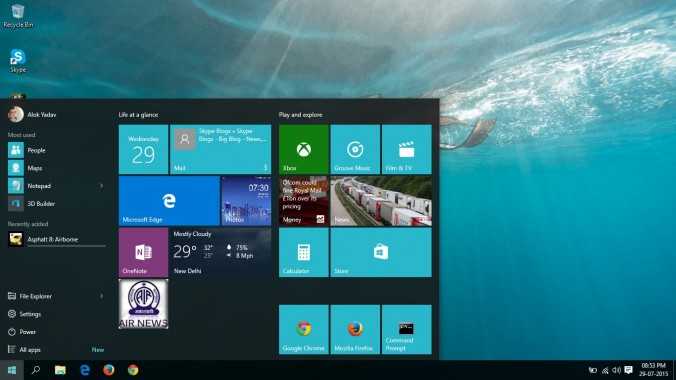Screen dimensions: 676x380
Task: Click the Windows Start button
Action: (12, 370)
